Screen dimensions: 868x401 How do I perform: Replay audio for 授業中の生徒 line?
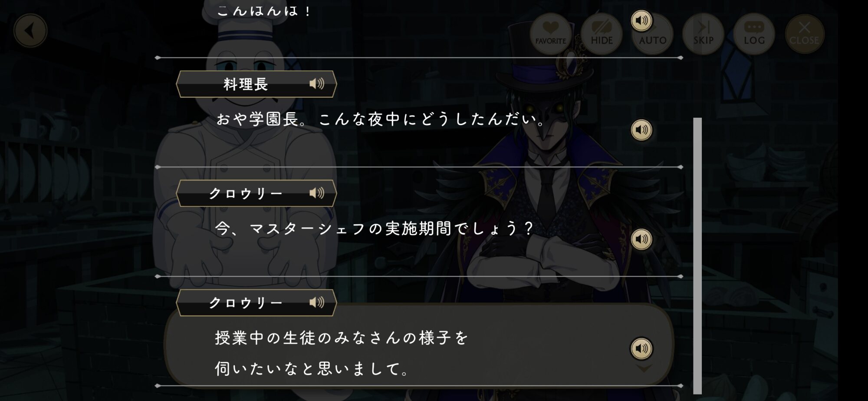(641, 348)
